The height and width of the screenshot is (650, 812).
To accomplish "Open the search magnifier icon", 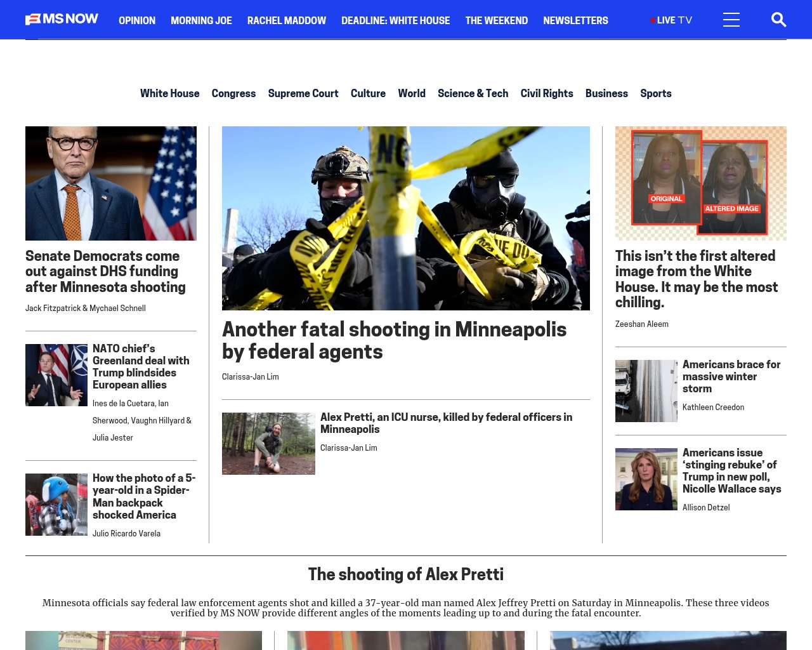I will pos(778,20).
